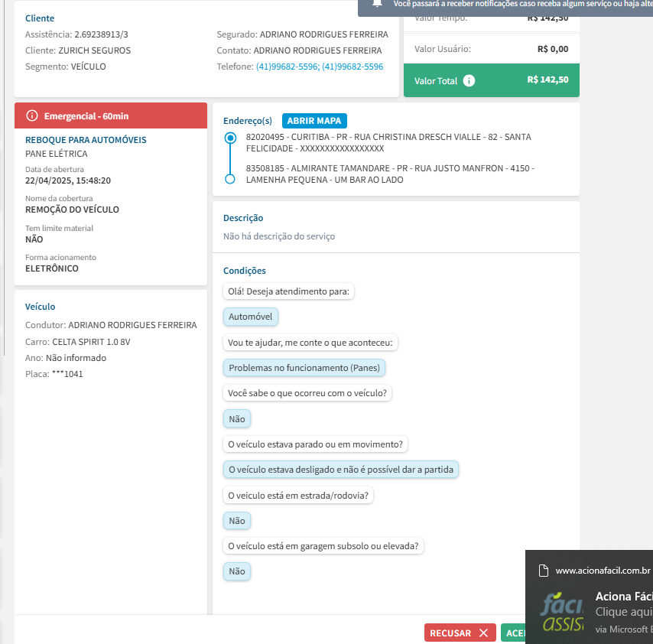Click Não under 'Você sabe o que ocorreu'
653x644 pixels.
[237, 419]
